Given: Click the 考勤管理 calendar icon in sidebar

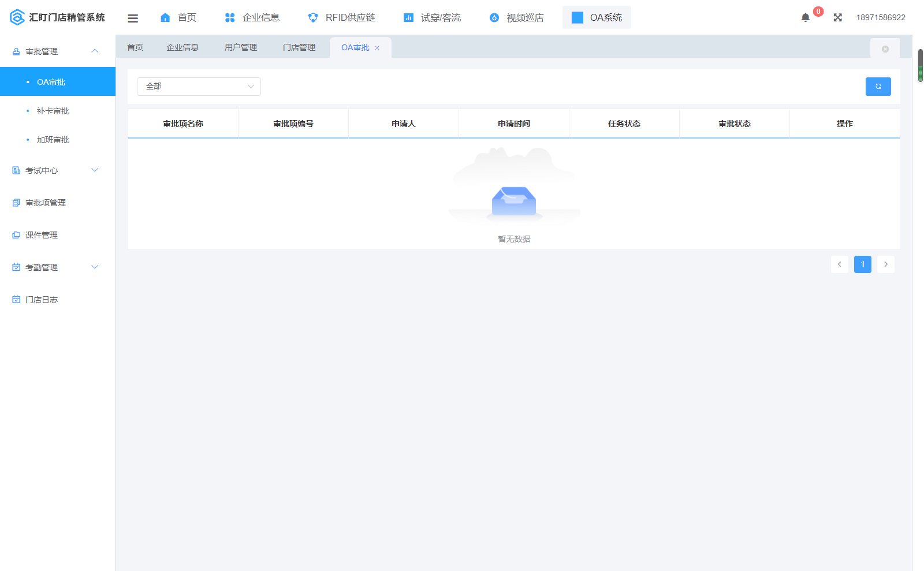Looking at the screenshot, I should point(16,267).
